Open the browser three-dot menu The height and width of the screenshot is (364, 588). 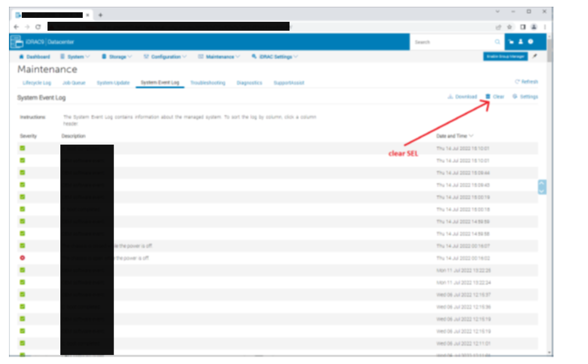pyautogui.click(x=545, y=27)
